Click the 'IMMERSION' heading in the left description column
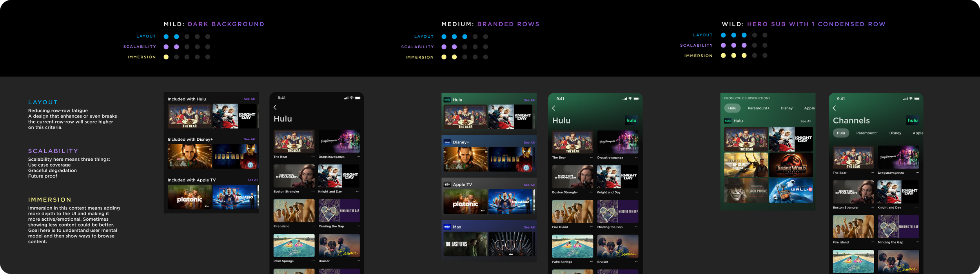Screen dimensions: 980x274 [50, 200]
